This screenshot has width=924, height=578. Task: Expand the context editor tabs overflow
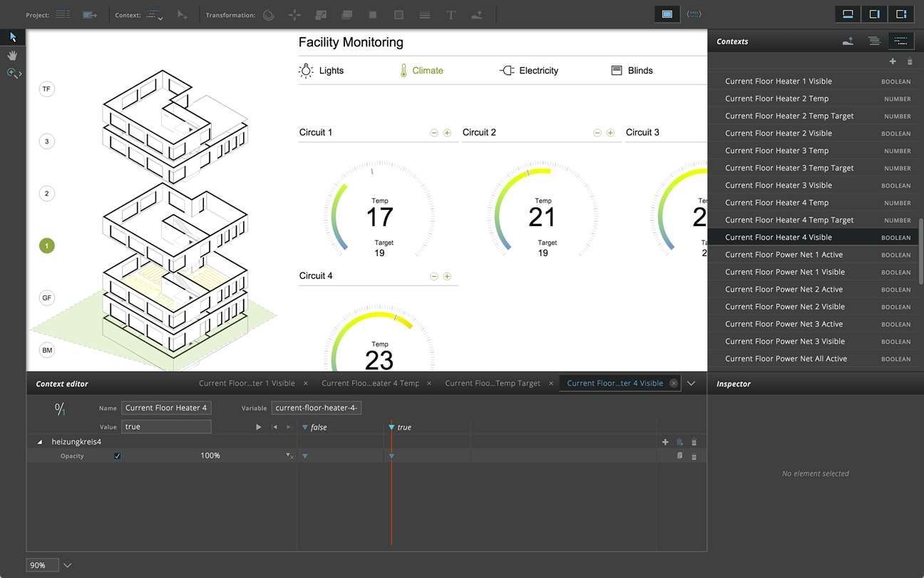click(691, 383)
